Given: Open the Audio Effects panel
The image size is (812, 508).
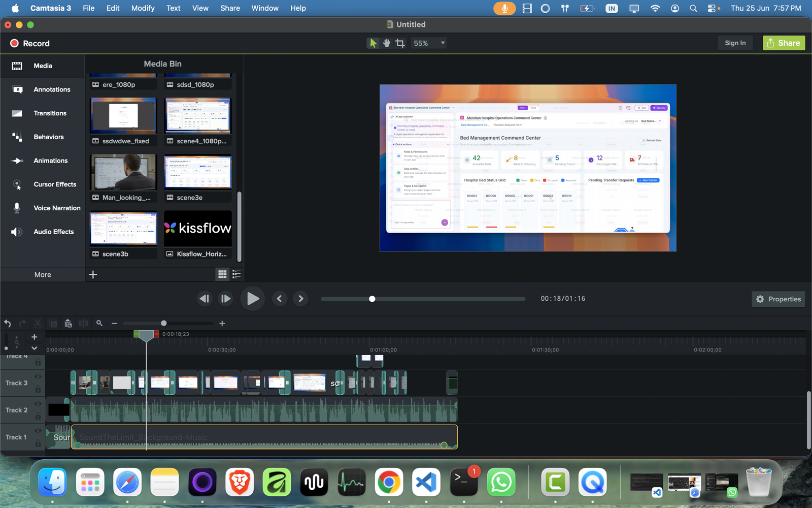Looking at the screenshot, I should click(42, 232).
